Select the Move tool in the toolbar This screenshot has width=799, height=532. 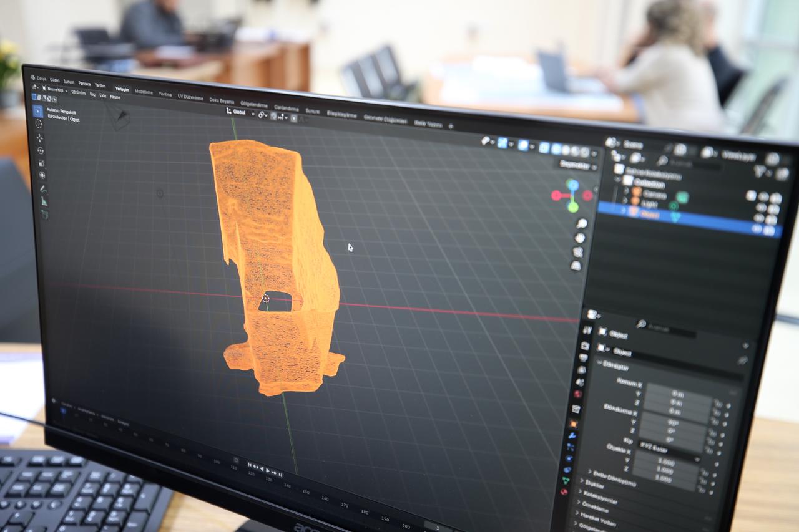click(x=39, y=138)
